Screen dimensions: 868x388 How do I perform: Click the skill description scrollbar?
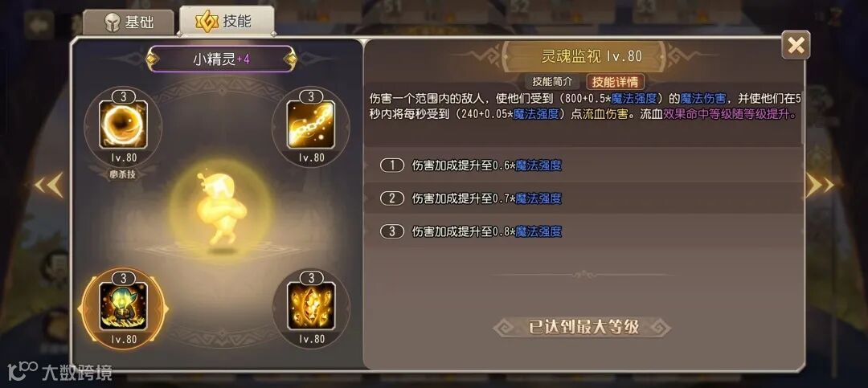click(x=803, y=119)
